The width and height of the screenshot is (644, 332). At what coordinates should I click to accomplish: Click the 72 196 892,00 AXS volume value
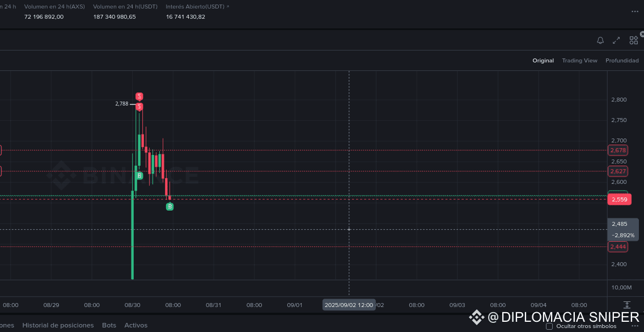pos(44,17)
